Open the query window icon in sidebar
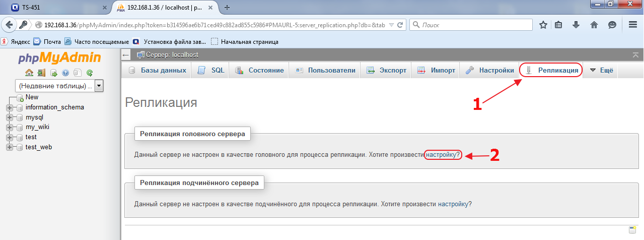The height and width of the screenshot is (240, 644). click(x=53, y=73)
